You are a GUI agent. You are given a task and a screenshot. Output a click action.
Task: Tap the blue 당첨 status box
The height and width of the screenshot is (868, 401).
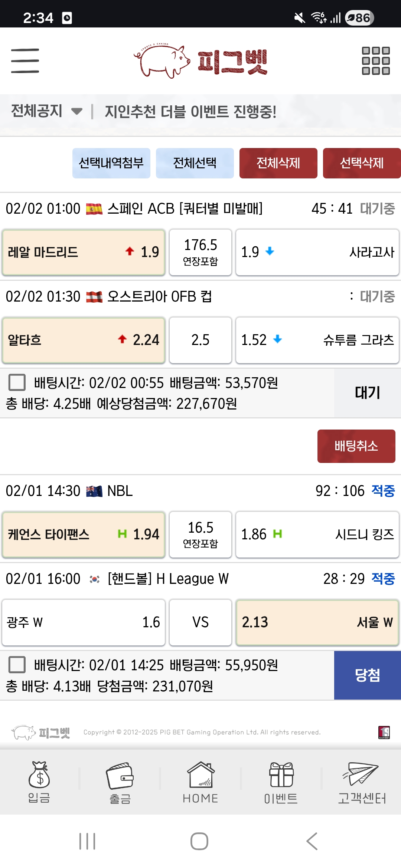pos(367,675)
